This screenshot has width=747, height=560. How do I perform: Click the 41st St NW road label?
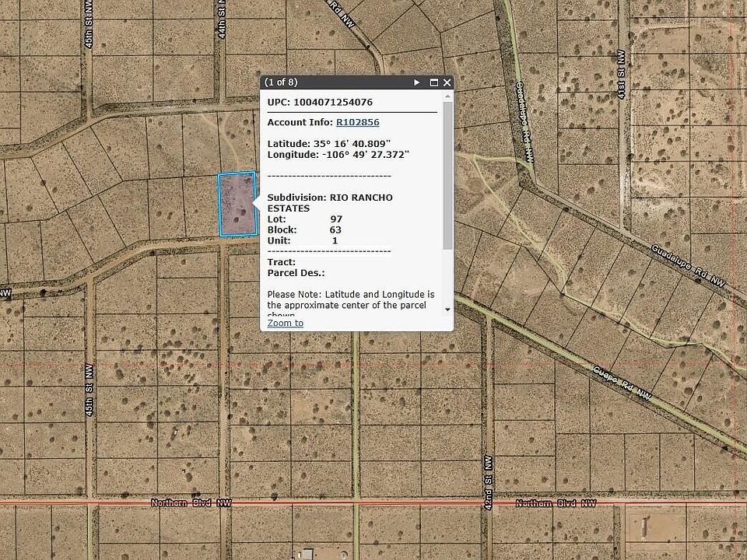[x=621, y=75]
